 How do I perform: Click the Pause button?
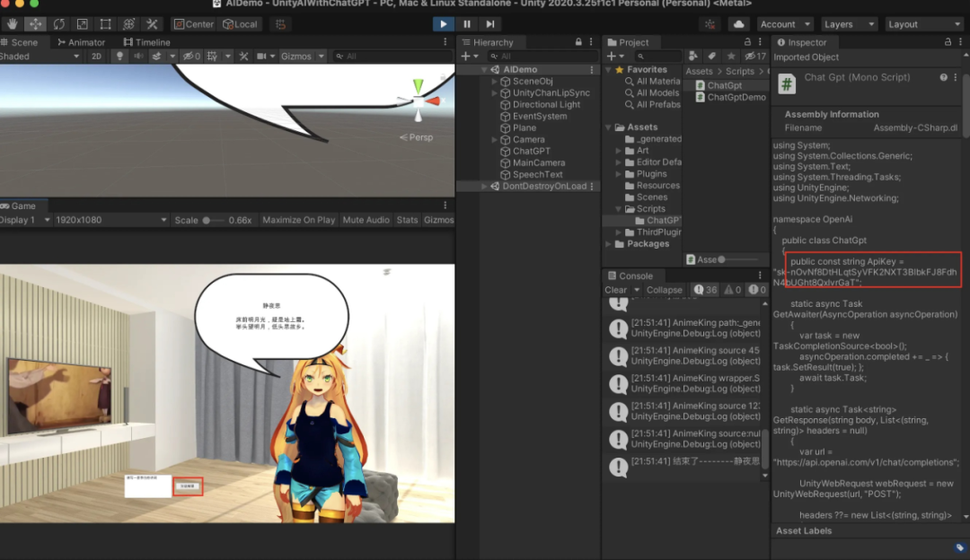click(467, 24)
